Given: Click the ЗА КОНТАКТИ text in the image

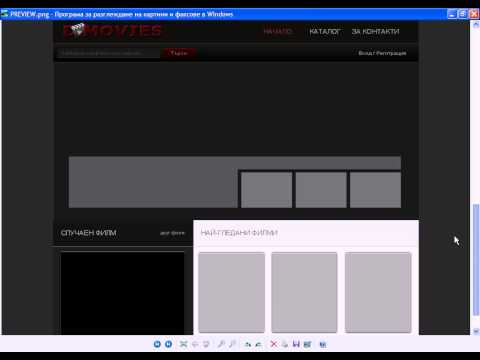Looking at the screenshot, I should pyautogui.click(x=375, y=32).
